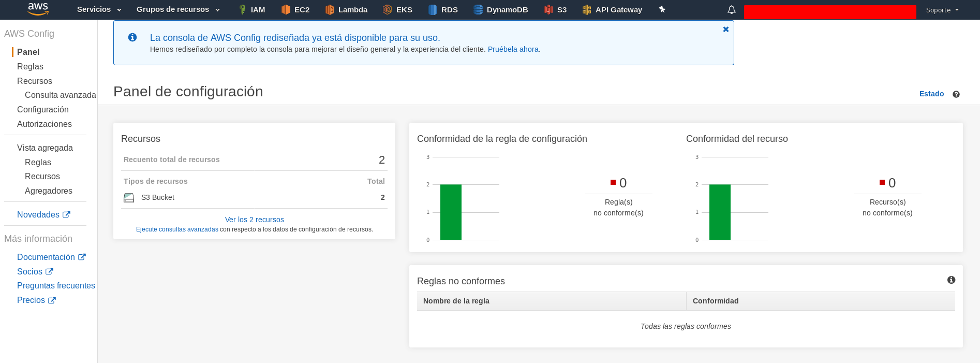Click green bar in Conformidad del recurso chart

click(720, 212)
